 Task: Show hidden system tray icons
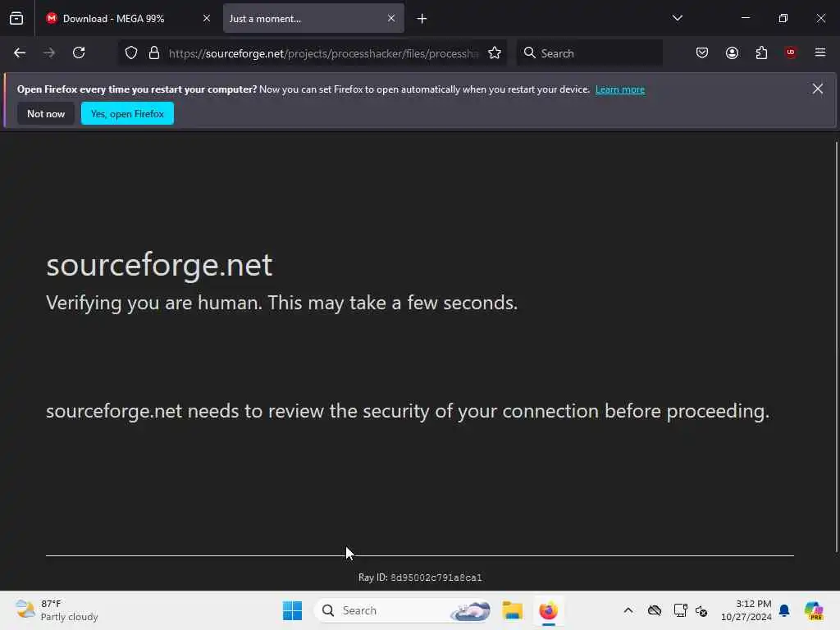click(x=628, y=610)
